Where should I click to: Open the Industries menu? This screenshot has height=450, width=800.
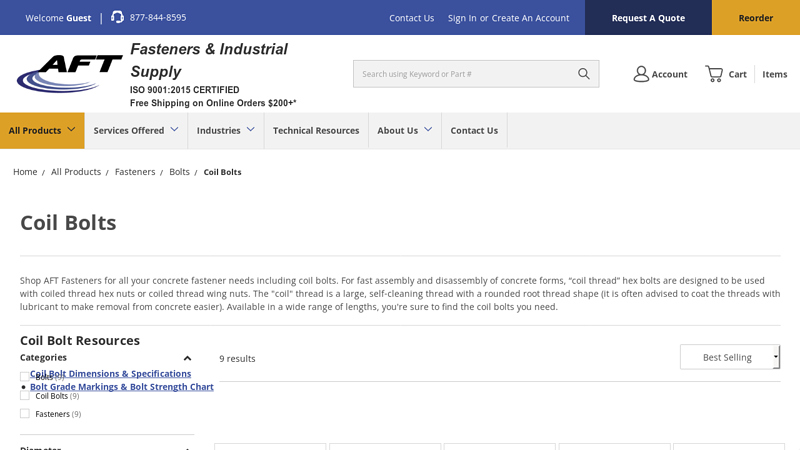click(225, 130)
